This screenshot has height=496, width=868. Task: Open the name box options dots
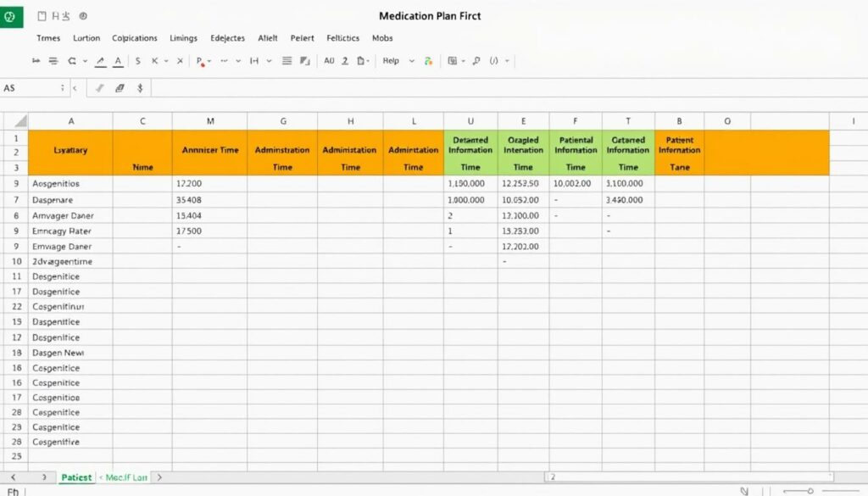pos(62,88)
